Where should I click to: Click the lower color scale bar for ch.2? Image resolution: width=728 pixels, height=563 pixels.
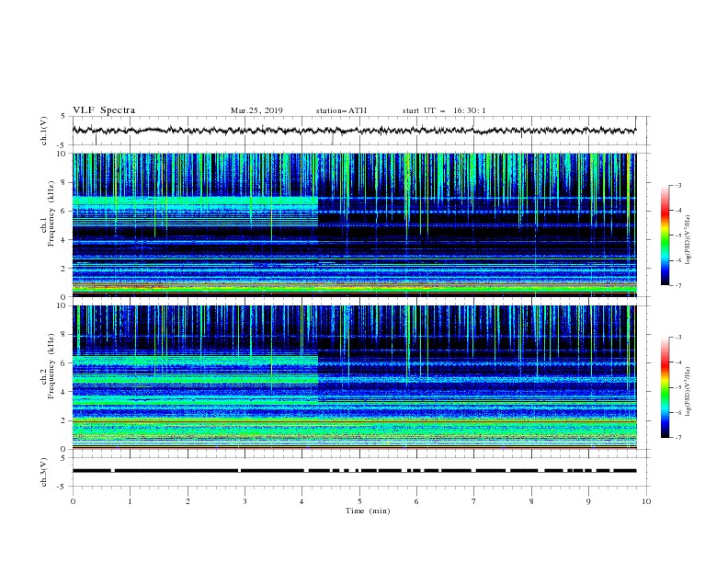(665, 387)
